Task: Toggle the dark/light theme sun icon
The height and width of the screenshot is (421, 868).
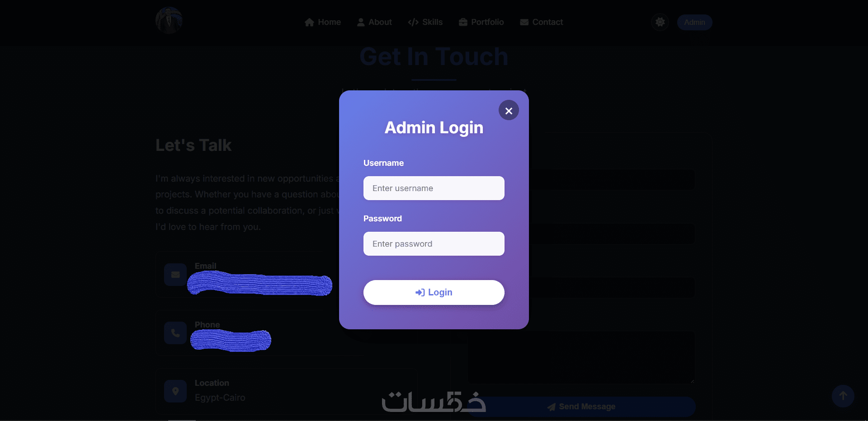Action: (660, 22)
